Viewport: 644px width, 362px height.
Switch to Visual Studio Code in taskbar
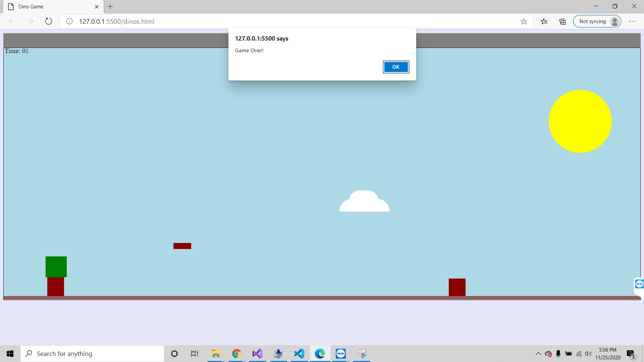click(299, 354)
